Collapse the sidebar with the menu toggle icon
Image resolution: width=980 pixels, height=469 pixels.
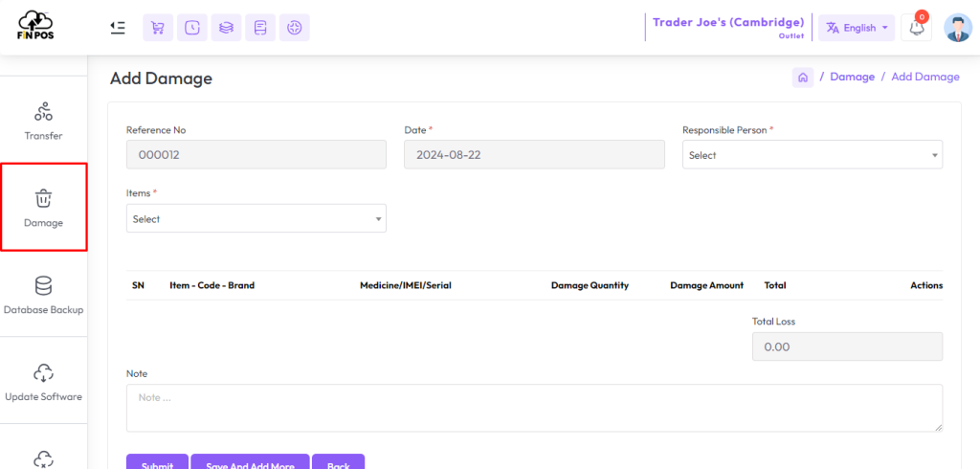pyautogui.click(x=118, y=28)
